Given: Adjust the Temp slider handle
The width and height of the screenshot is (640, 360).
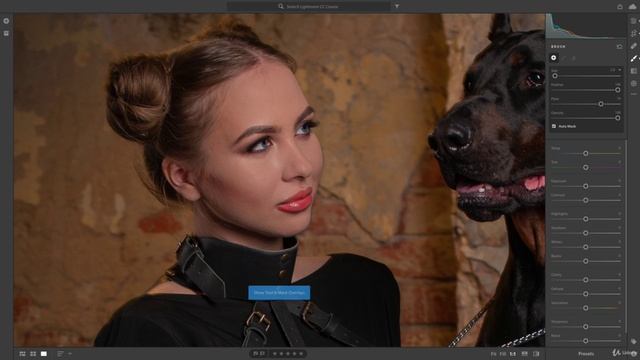Looking at the screenshot, I should [586, 153].
